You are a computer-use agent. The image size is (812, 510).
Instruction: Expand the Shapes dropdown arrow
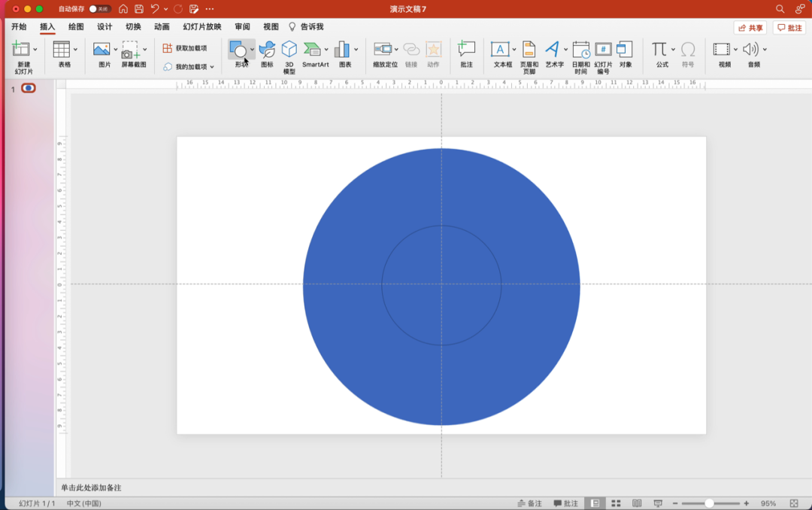pyautogui.click(x=252, y=49)
